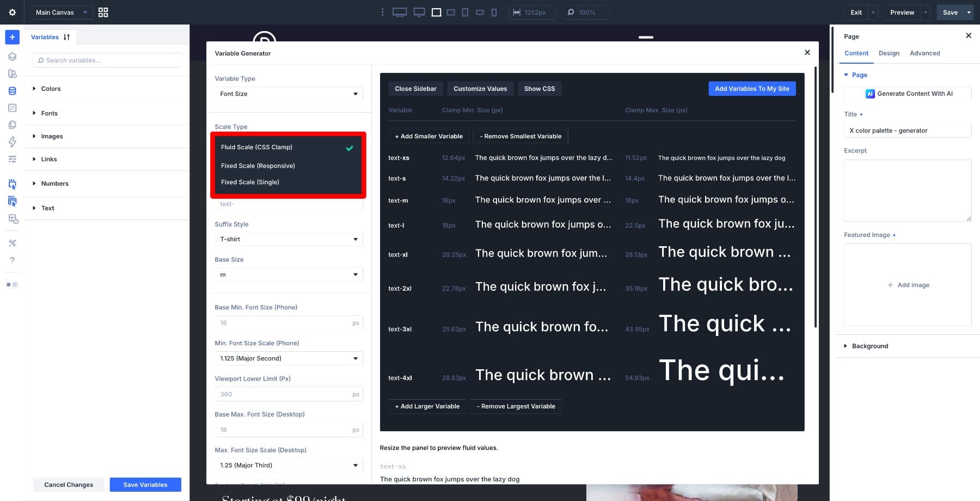
Task: Select Fluid Scale (CSS Clamp) option
Action: pos(287,147)
